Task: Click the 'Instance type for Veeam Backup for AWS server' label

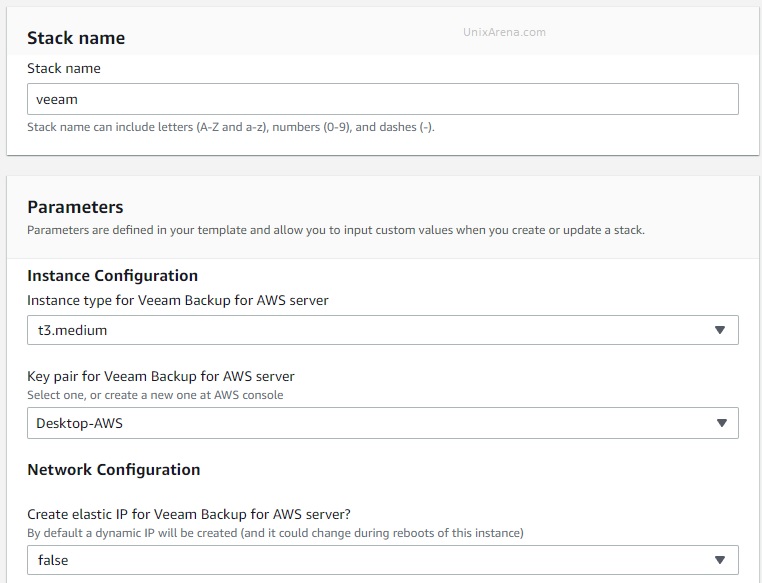Action: pyautogui.click(x=178, y=300)
